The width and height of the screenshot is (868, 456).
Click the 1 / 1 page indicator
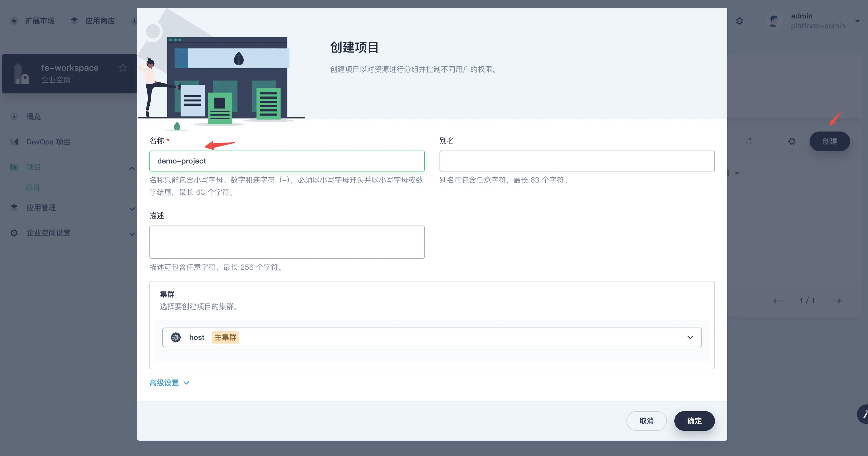(807, 301)
